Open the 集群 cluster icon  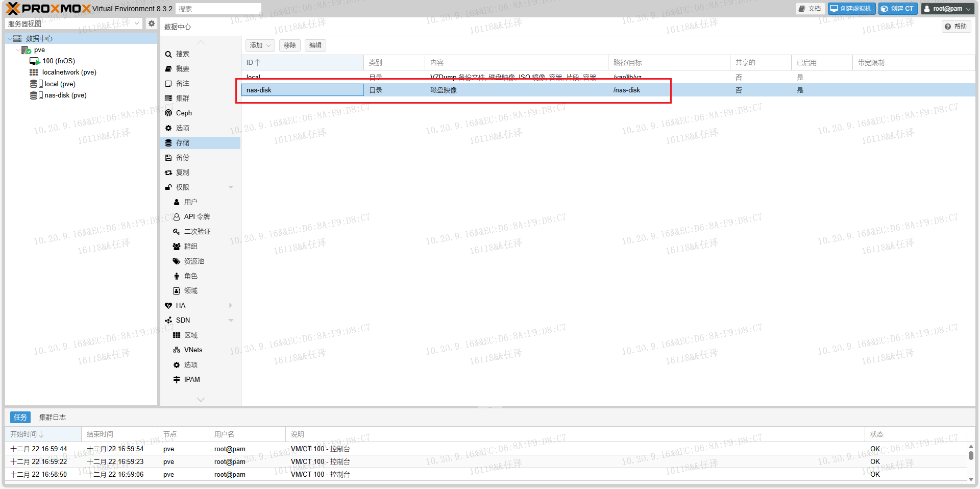click(168, 99)
